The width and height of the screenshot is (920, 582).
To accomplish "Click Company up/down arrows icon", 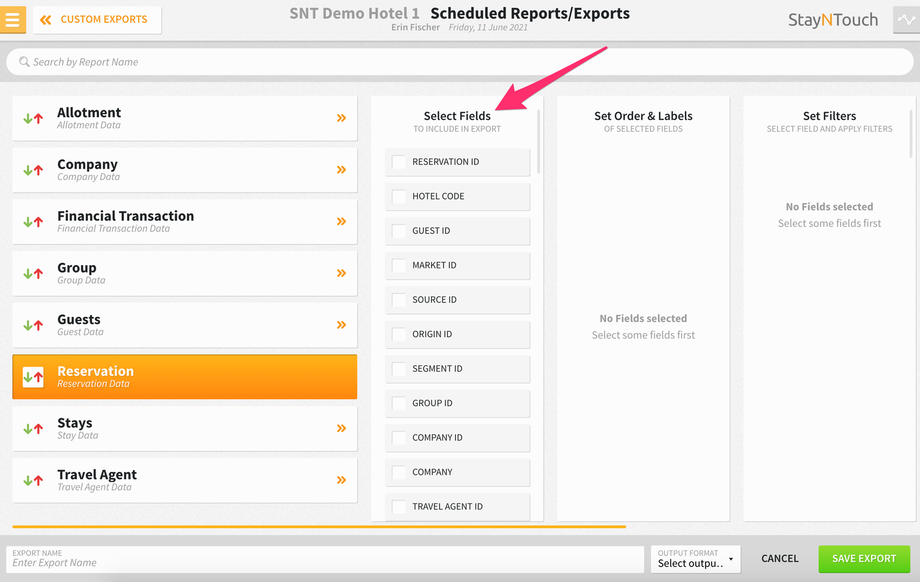I will coord(33,170).
